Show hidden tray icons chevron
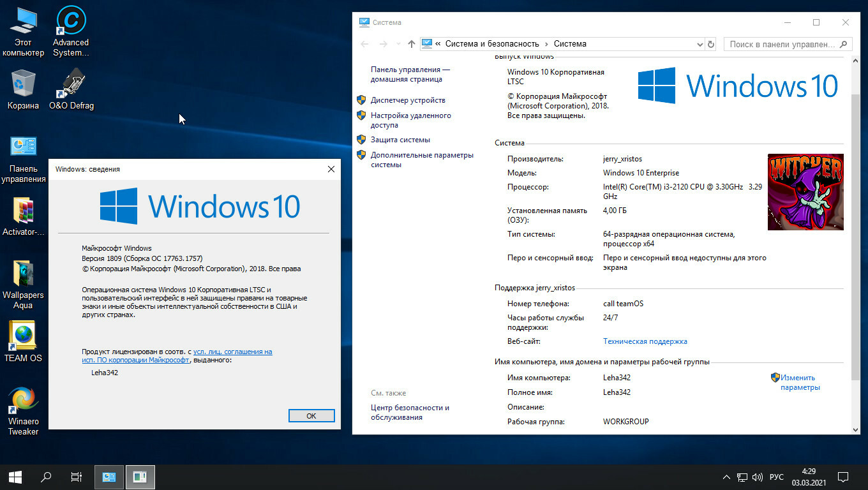Viewport: 868px width, 490px height. pos(726,477)
